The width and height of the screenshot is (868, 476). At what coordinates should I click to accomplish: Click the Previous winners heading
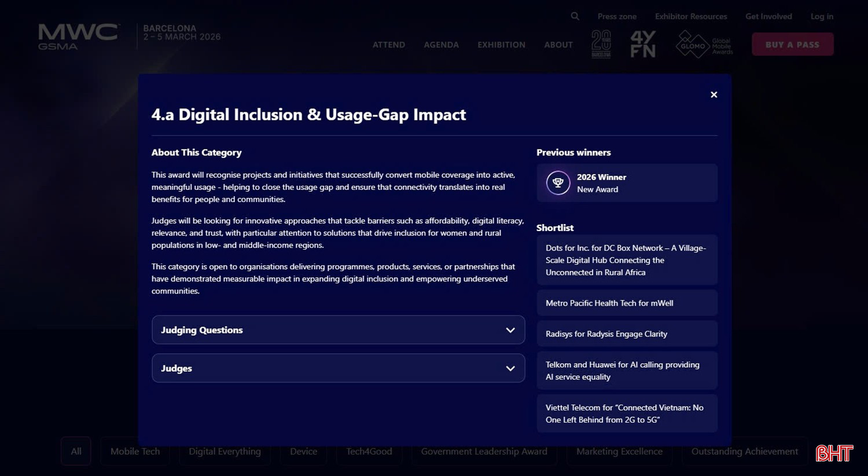tap(573, 152)
